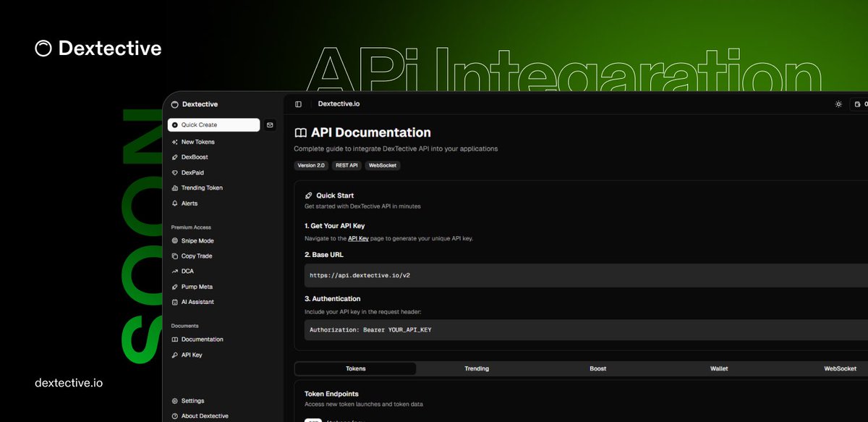
Task: Switch to the Wallet tab
Action: (719, 368)
